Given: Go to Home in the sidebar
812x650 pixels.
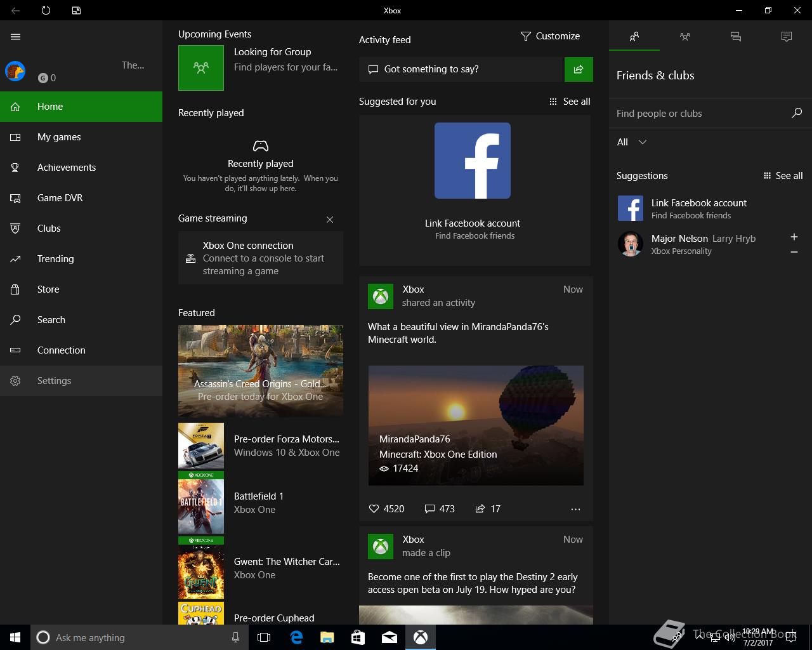Looking at the screenshot, I should 81,107.
